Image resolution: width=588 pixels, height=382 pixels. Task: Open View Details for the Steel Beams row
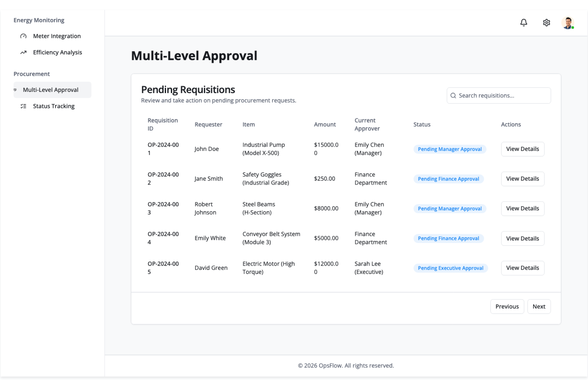(x=522, y=208)
